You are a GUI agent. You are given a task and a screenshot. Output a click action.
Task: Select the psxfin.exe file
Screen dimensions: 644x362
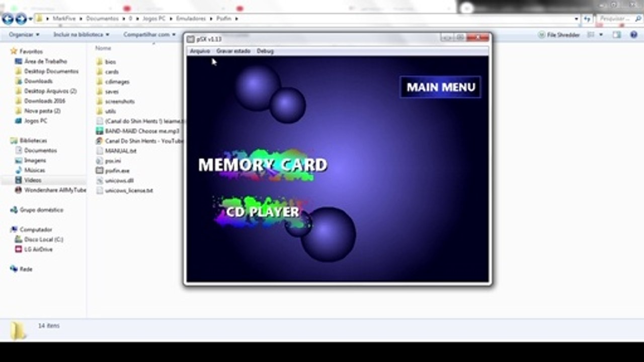coord(117,171)
